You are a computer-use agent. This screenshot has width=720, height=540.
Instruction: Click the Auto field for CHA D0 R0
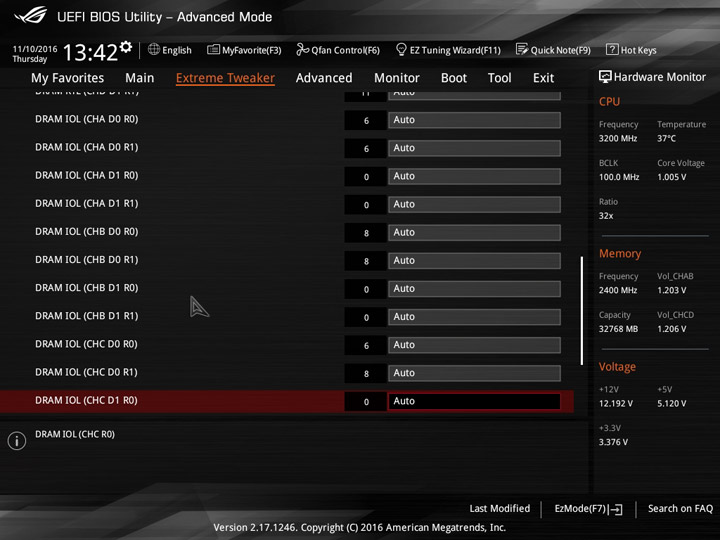click(474, 120)
